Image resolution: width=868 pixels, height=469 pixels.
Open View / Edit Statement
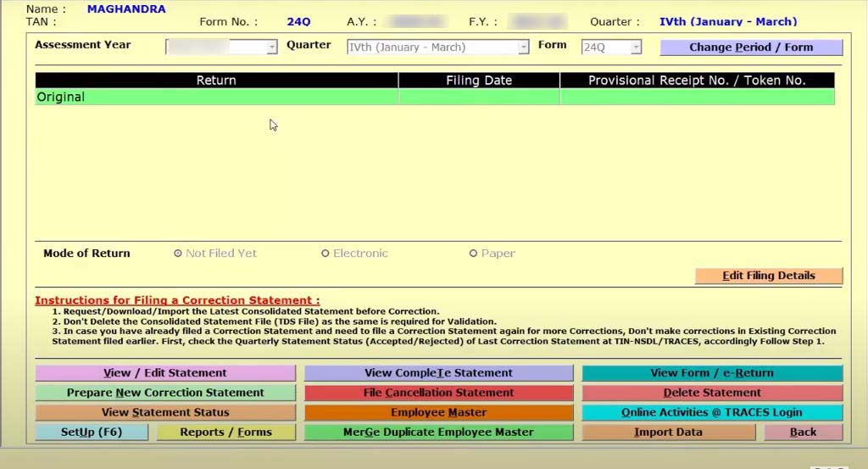pos(165,373)
